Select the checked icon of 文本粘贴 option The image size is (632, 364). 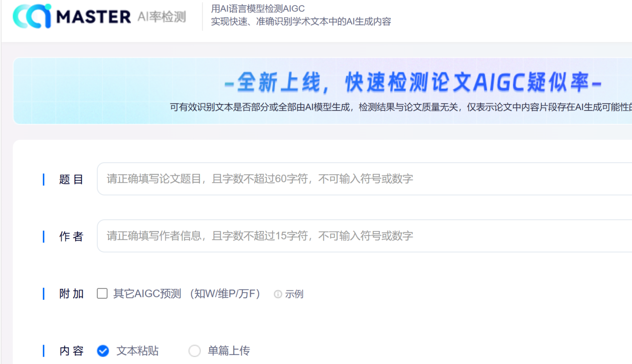click(x=103, y=351)
